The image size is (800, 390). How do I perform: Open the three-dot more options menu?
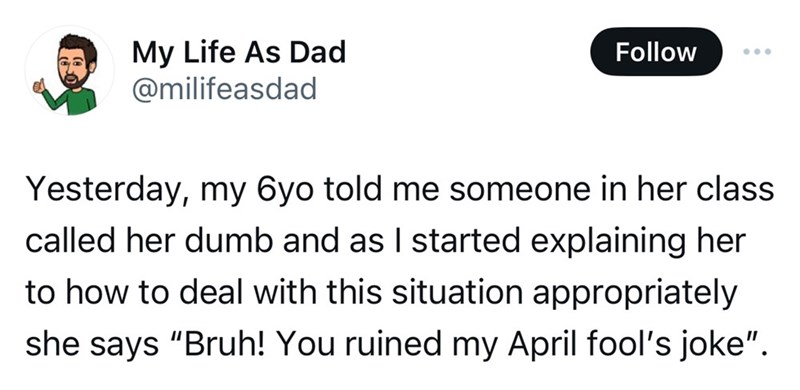point(757,52)
